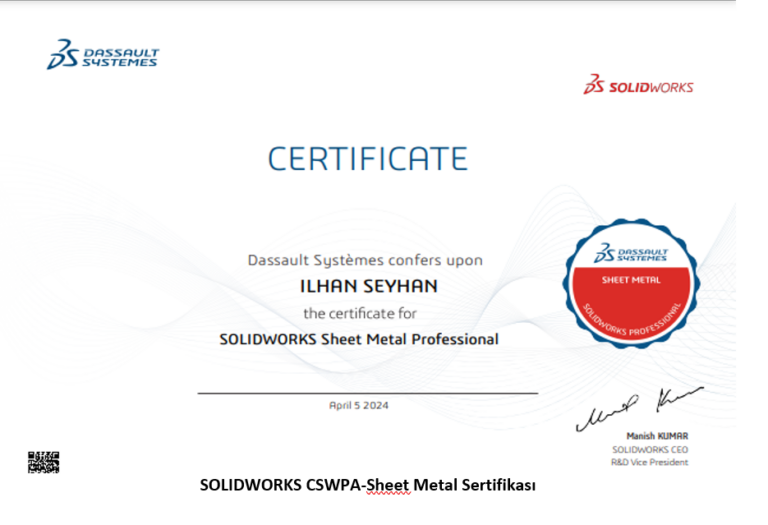Click the 'Dassault Systèmes confers upon' line
Viewport: 768px width, 525px height.
click(365, 260)
